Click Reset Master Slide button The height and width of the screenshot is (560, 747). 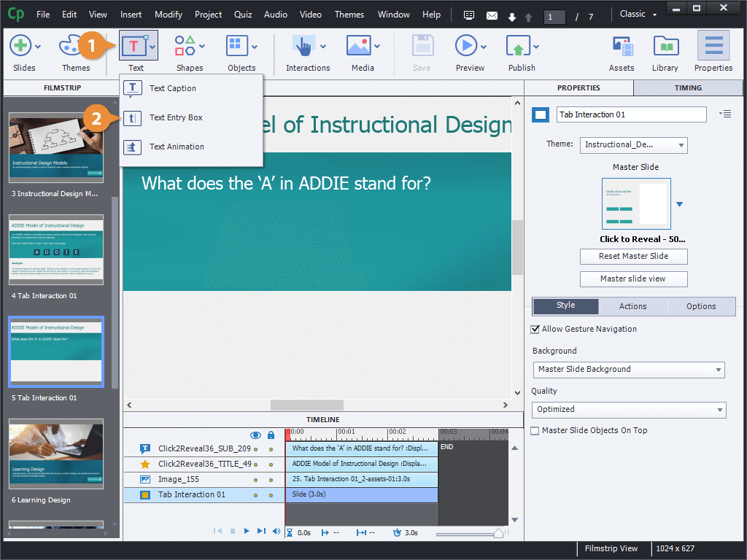633,257
